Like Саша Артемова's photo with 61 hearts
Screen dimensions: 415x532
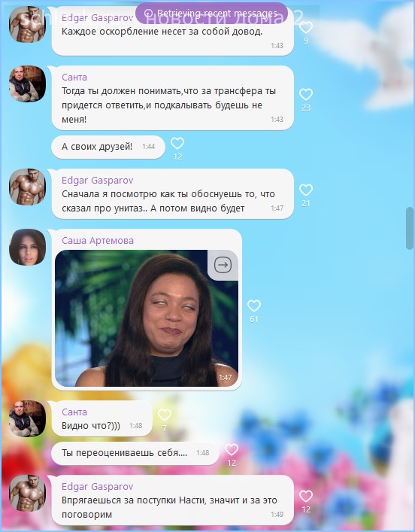254,306
